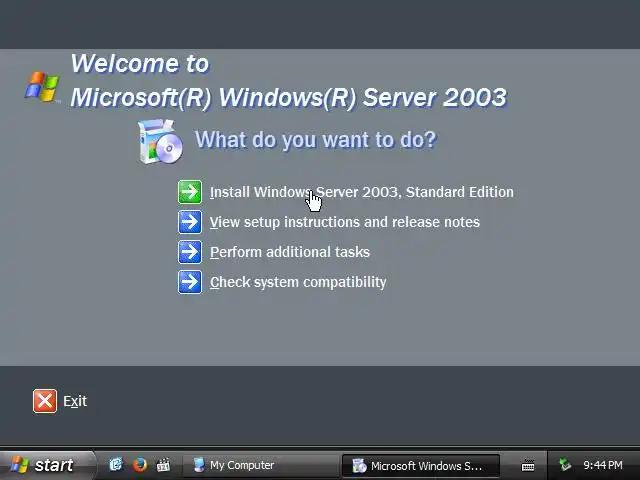Launch Internet Explorer from quick launch
This screenshot has height=480, width=640.
116,464
